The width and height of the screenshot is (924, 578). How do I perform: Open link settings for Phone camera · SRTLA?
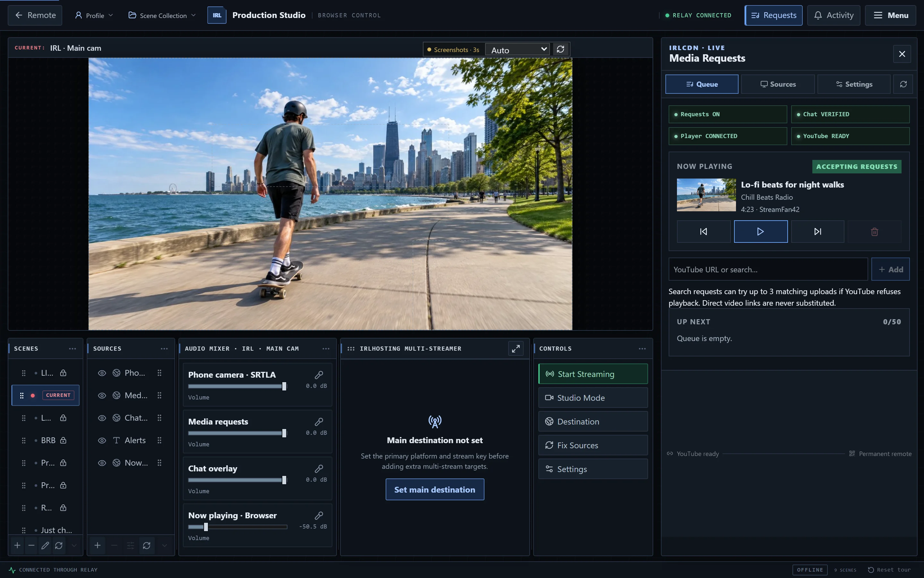pyautogui.click(x=319, y=375)
